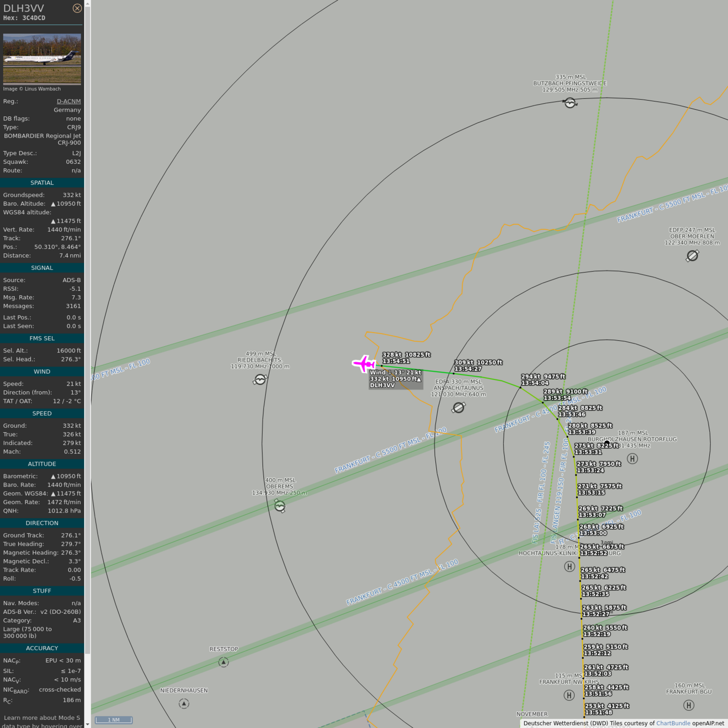Viewport: 728px width, 728px height.
Task: Open the D-ACNM registration link
Action: point(68,101)
